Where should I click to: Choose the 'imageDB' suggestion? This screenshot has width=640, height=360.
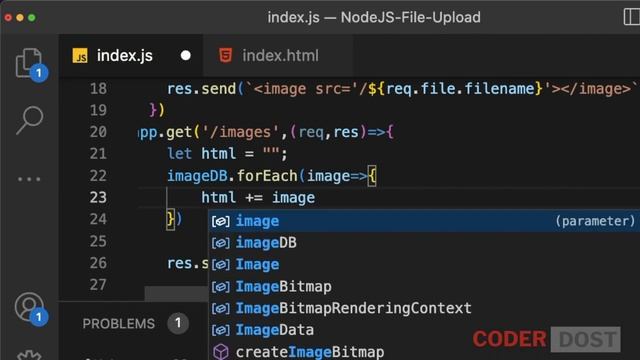point(424,243)
